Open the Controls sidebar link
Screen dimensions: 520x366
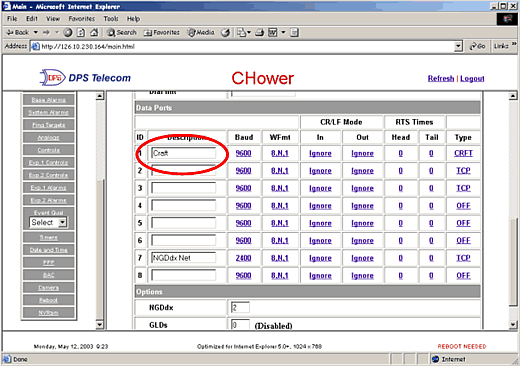click(49, 150)
